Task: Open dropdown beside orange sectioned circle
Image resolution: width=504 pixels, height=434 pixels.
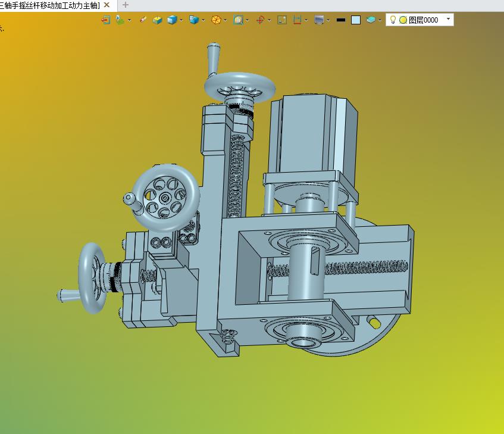Action: tap(226, 20)
